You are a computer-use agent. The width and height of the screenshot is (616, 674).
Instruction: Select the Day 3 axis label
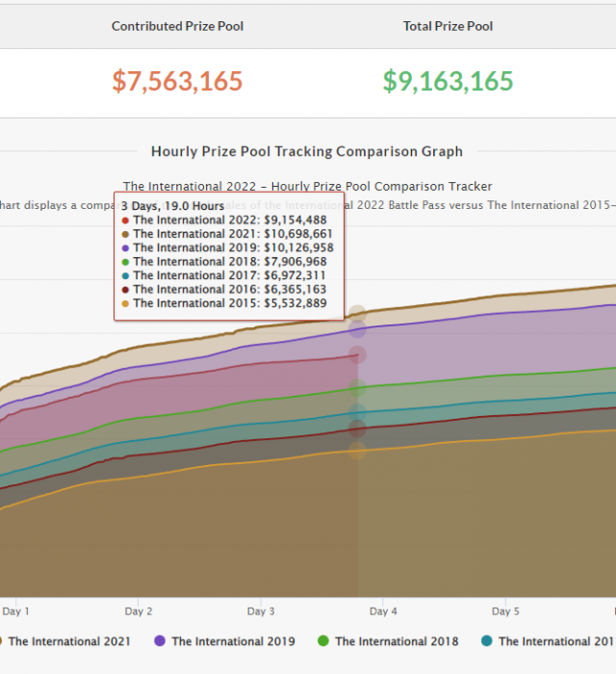click(261, 611)
